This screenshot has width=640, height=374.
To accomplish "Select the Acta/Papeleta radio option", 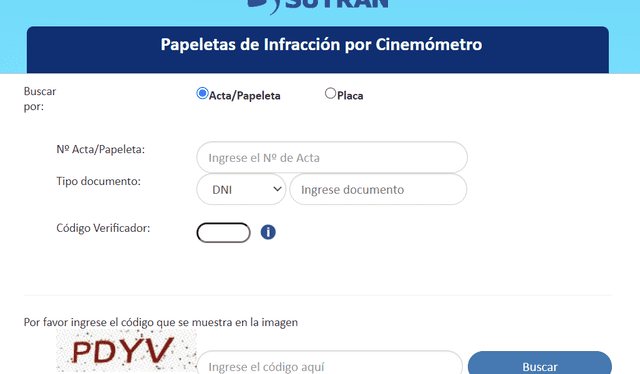I will [x=202, y=94].
